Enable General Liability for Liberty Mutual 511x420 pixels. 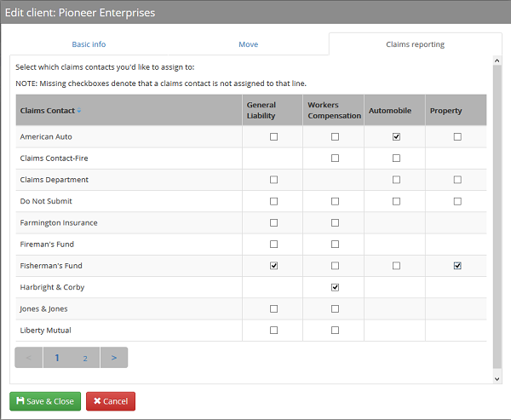point(273,330)
